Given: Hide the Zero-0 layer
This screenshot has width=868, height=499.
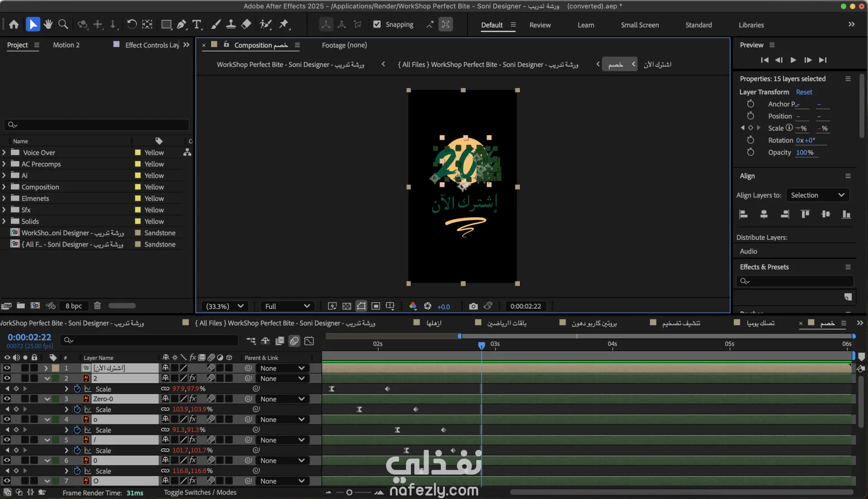Looking at the screenshot, I should [x=7, y=399].
